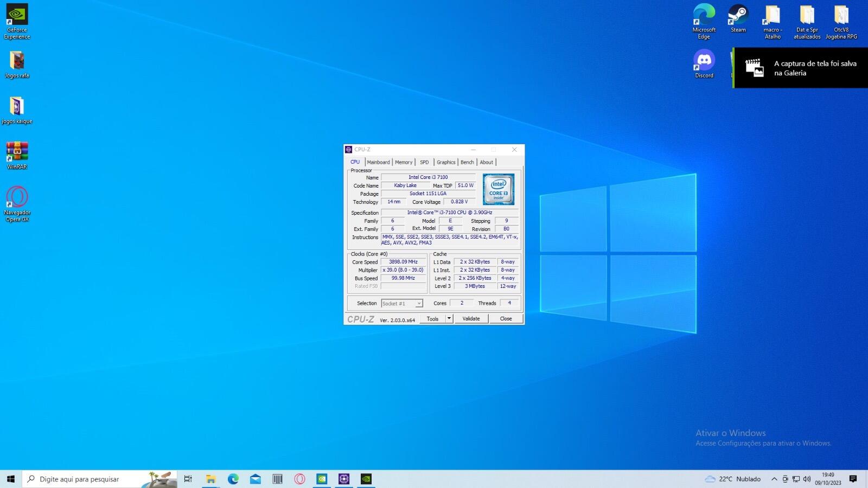Launch WinRAR from the desktop
Screen dimensions: 868x488
pos(17,156)
